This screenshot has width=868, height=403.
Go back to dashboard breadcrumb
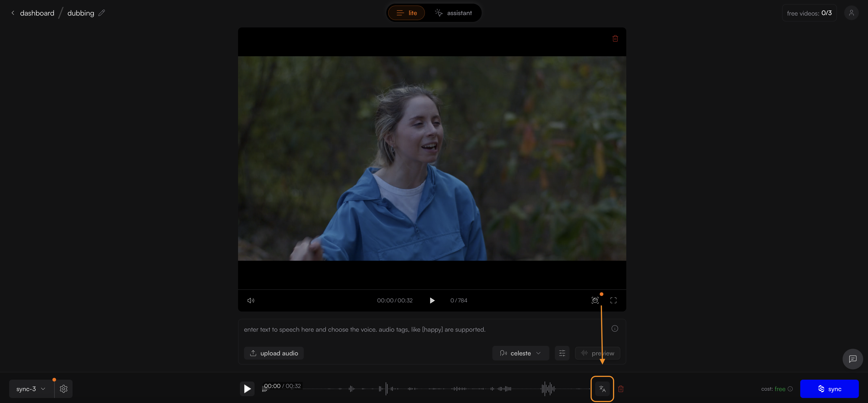click(x=37, y=13)
